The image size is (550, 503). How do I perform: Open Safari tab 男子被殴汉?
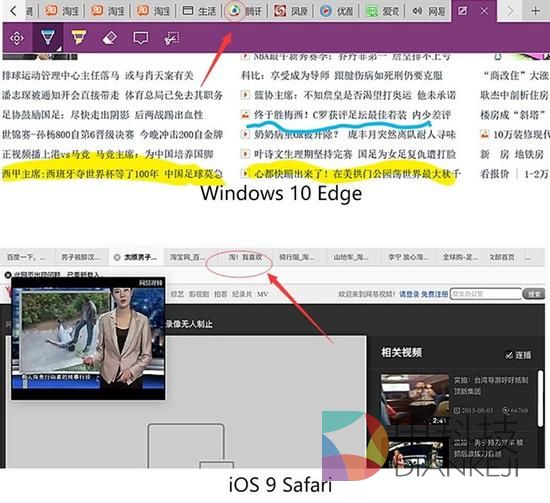coord(82,257)
